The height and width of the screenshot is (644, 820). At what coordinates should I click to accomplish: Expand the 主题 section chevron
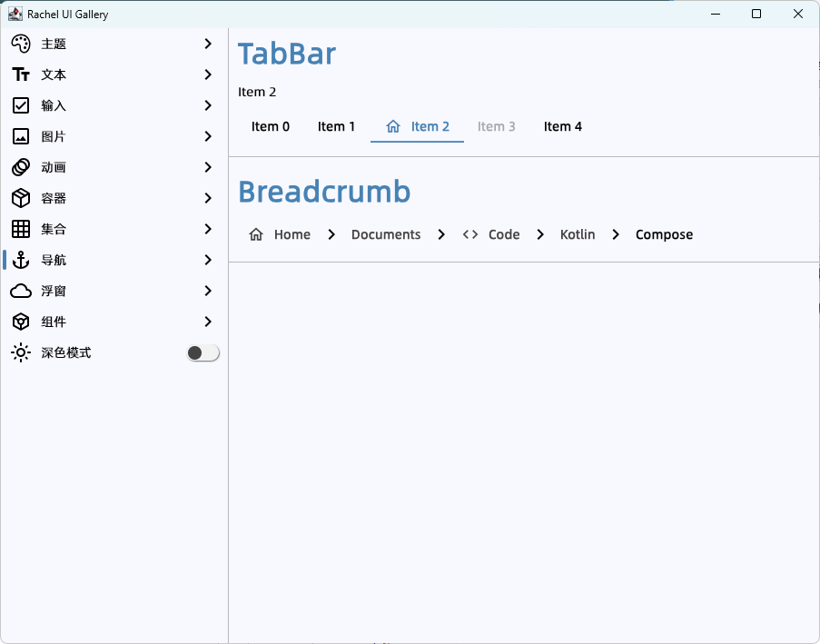click(x=208, y=44)
